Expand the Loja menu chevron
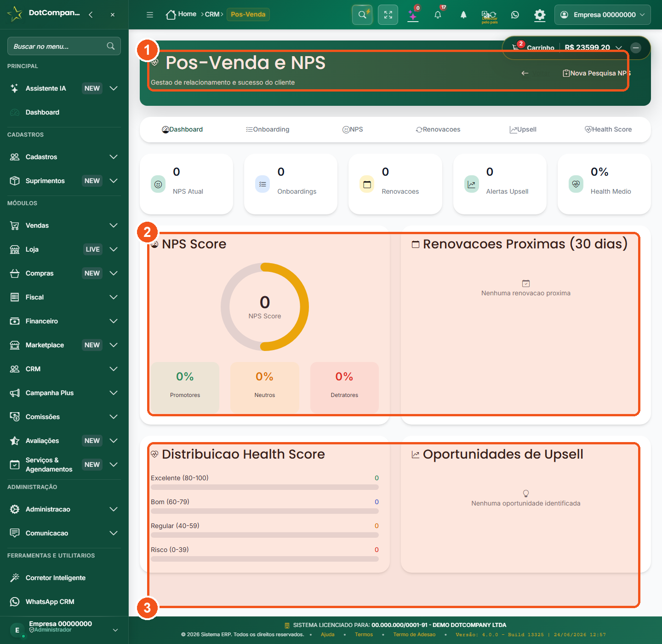Image resolution: width=662 pixels, height=644 pixels. click(114, 249)
